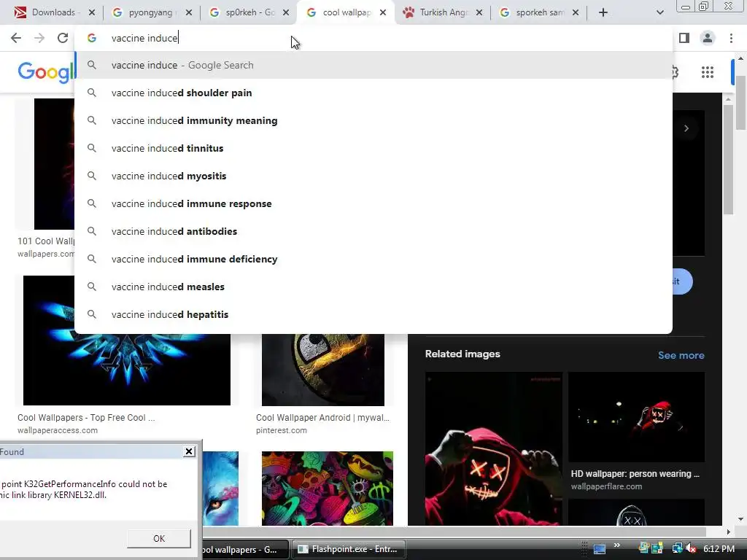This screenshot has height=560, width=747.
Task: Open the blue winged emblem wallpaper thumbnail
Action: [127, 370]
